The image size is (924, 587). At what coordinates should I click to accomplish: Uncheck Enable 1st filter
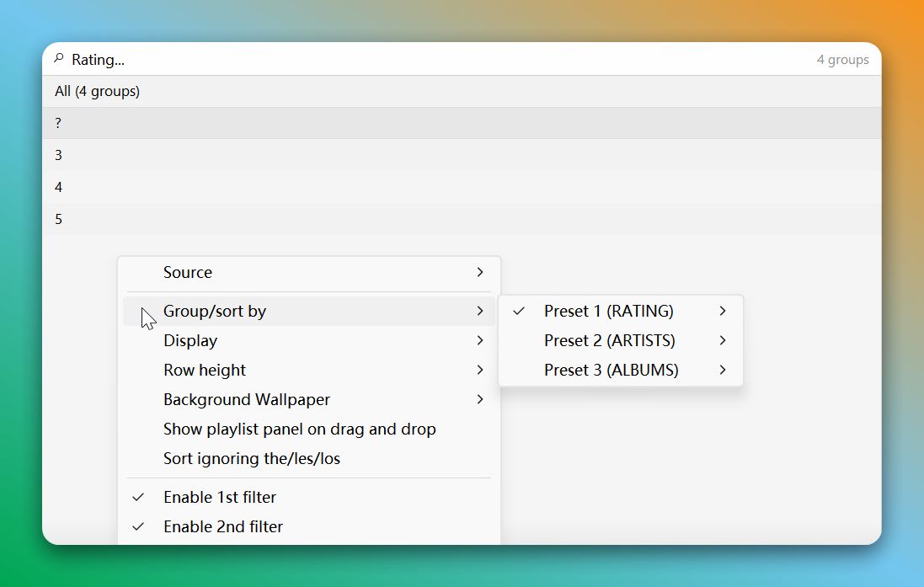[x=220, y=497]
